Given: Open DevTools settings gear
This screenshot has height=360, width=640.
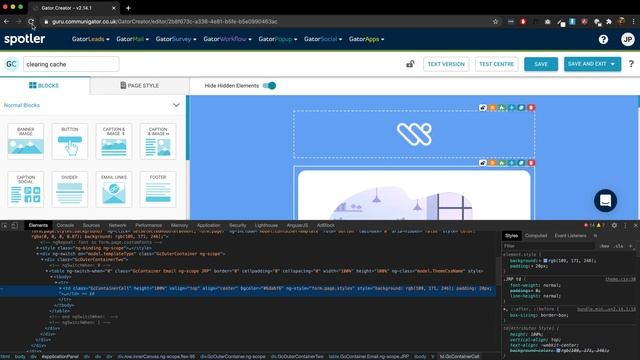Looking at the screenshot, I should point(614,225).
